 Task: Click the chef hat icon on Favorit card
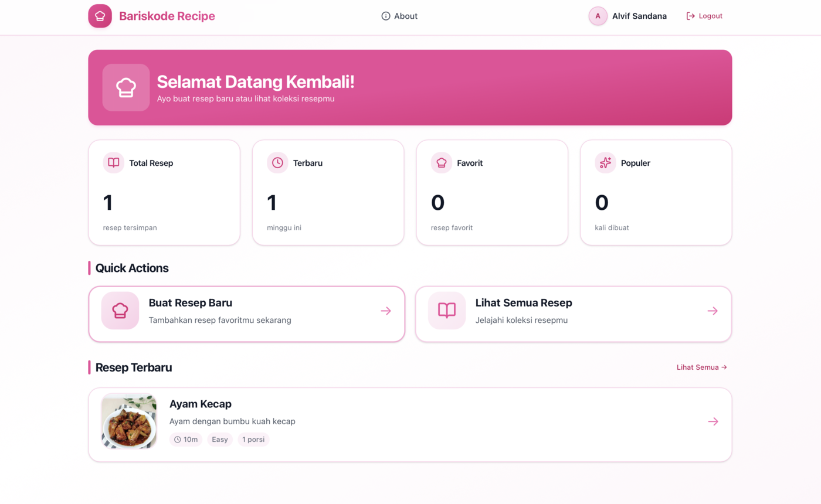coord(441,163)
